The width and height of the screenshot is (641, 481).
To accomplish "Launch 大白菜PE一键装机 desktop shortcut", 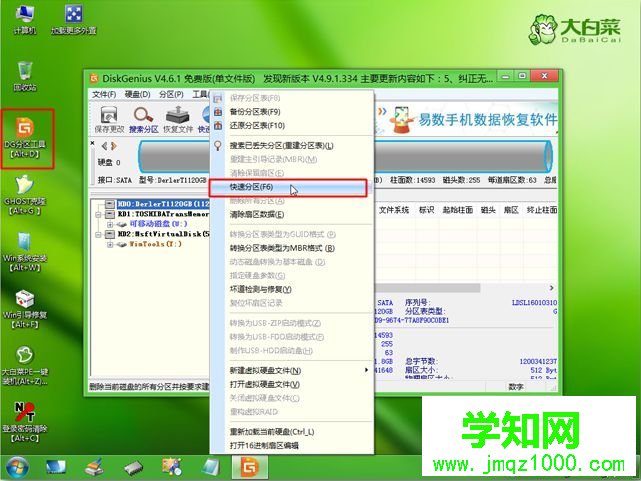I will pos(25,366).
